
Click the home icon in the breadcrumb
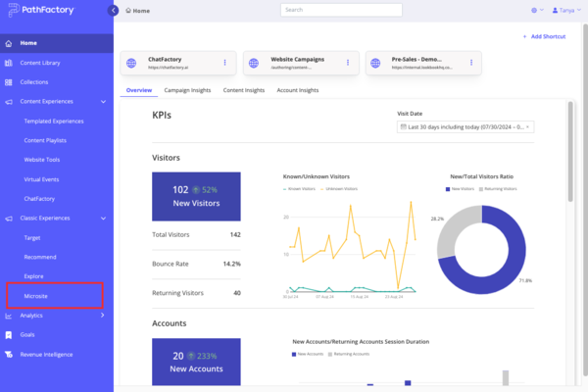(128, 11)
